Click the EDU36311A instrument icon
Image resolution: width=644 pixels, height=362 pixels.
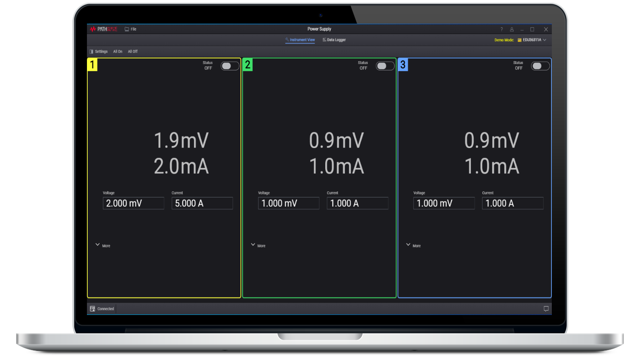(520, 40)
